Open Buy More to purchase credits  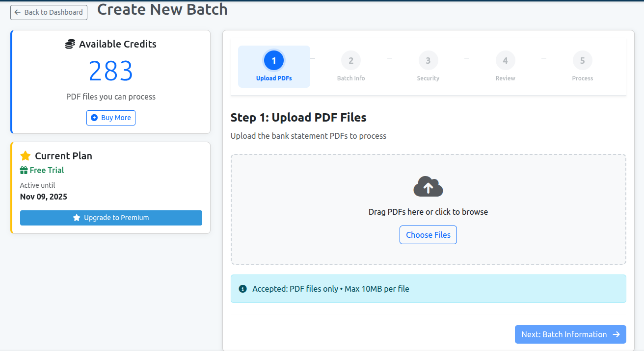pyautogui.click(x=111, y=118)
